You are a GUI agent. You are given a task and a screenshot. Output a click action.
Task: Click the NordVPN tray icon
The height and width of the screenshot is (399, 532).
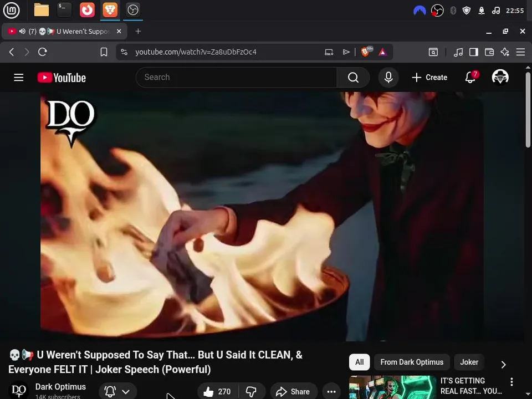click(x=420, y=11)
